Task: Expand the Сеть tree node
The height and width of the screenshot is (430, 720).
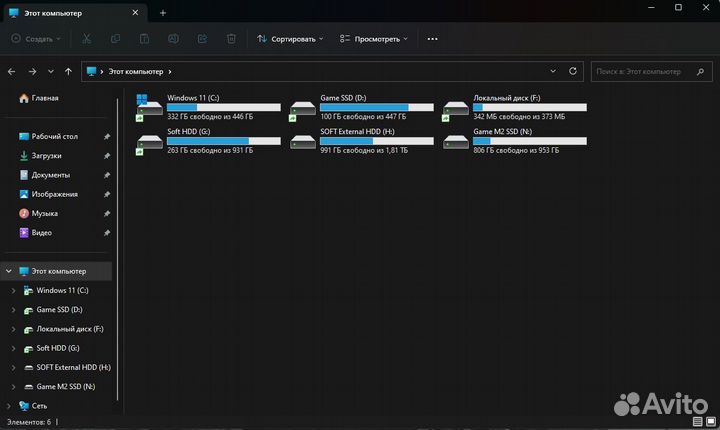Action: 9,406
